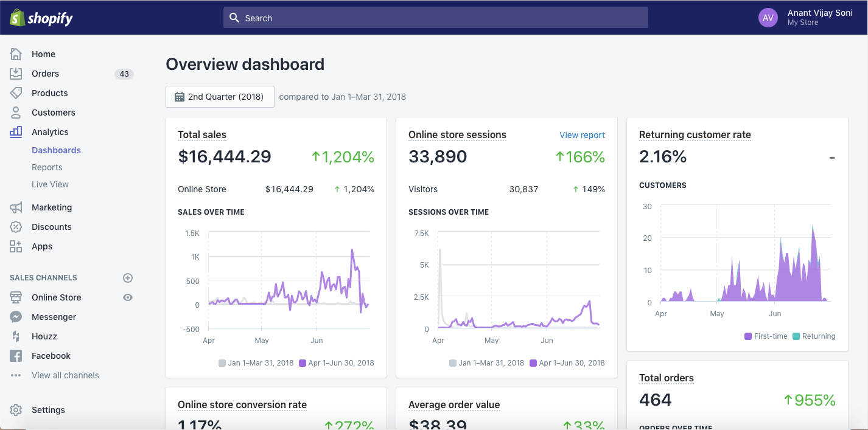Select Dashboards under Analytics
Image resolution: width=868 pixels, height=430 pixels.
pos(56,150)
